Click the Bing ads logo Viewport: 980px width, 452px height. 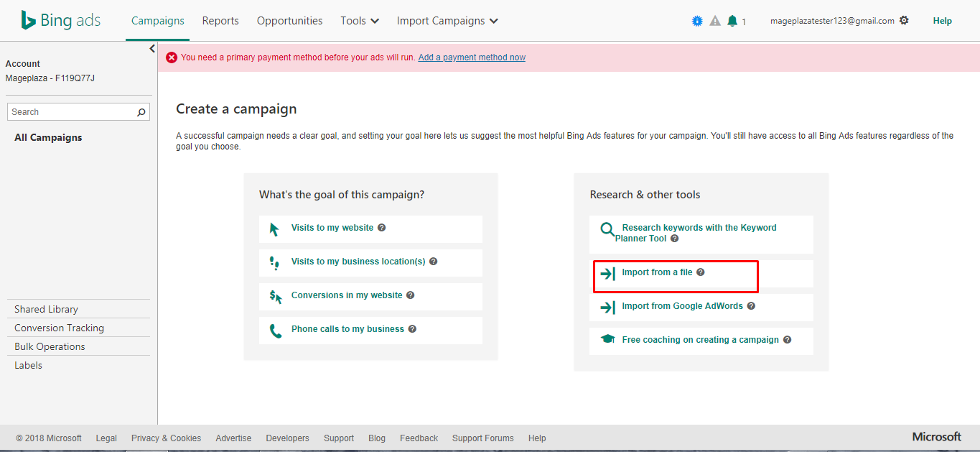61,21
